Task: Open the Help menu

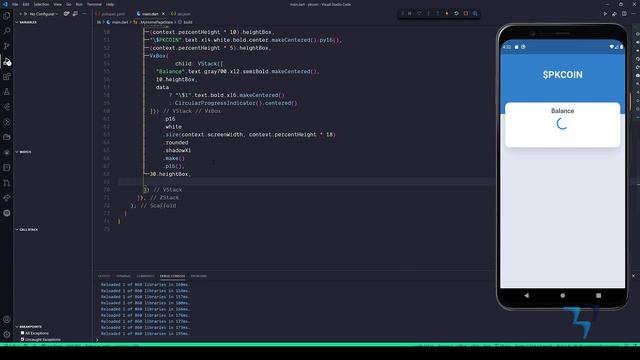Action: [x=110, y=4]
